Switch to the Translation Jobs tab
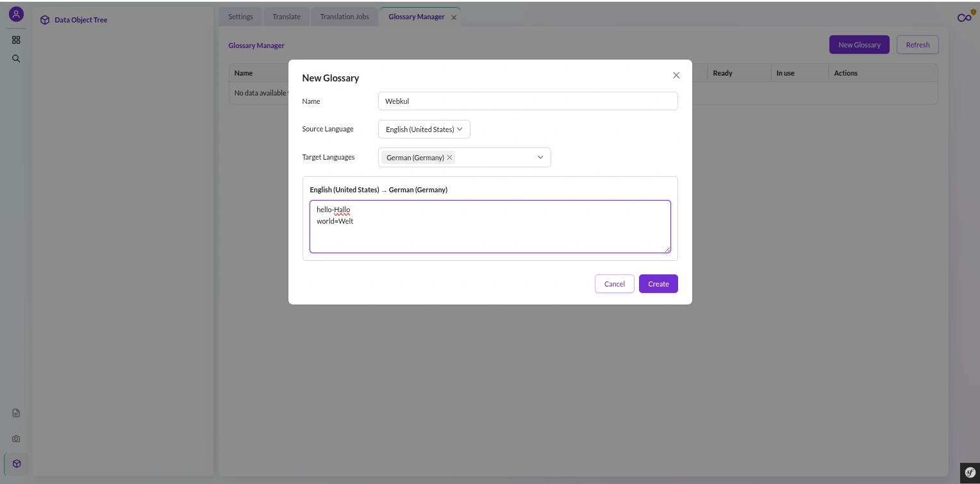Viewport: 980px width, 484px height. point(345,17)
